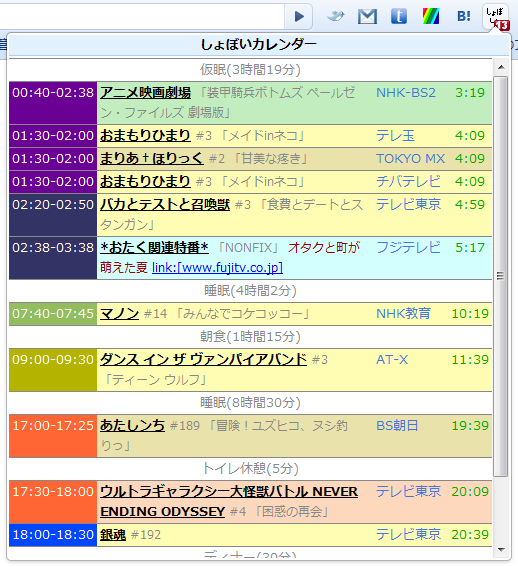Click the 20:39 countdown value
518x567 pixels.
point(470,534)
